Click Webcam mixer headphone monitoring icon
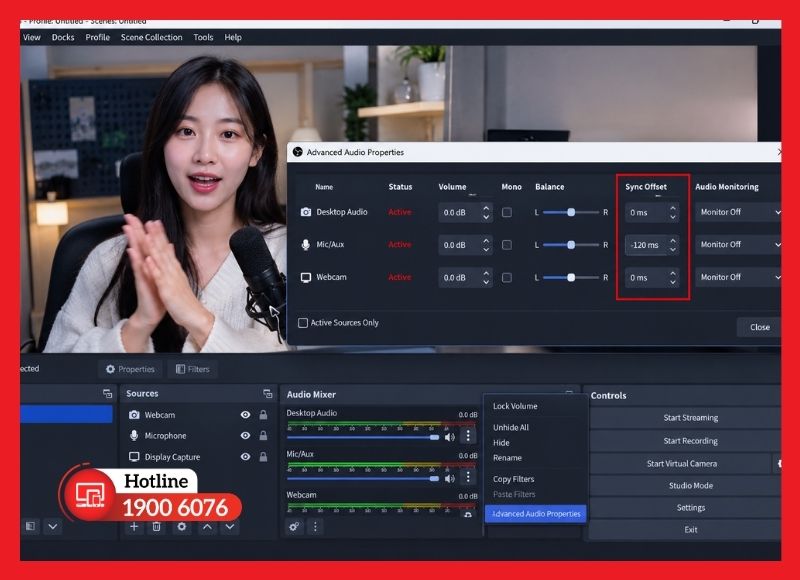This screenshot has width=800, height=580. [468, 514]
